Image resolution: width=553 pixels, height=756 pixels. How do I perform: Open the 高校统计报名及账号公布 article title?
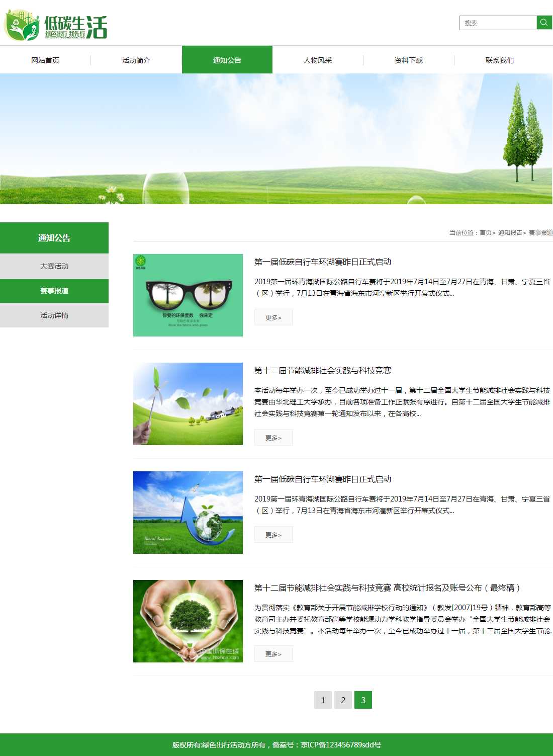coord(387,588)
